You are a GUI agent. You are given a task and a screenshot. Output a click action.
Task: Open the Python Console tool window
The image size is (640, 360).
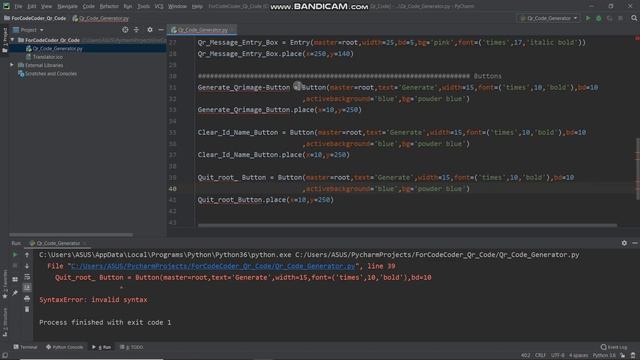coord(64,347)
